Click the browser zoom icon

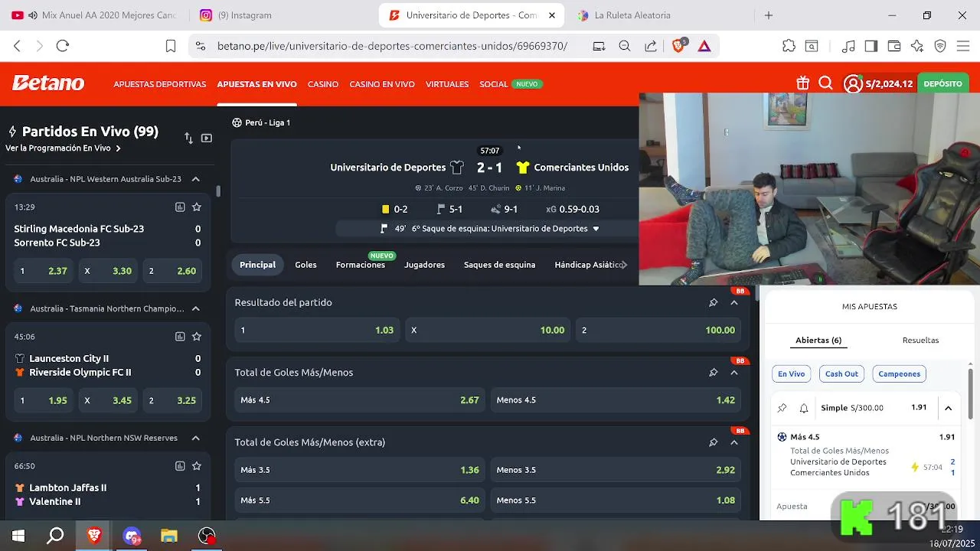pos(625,46)
